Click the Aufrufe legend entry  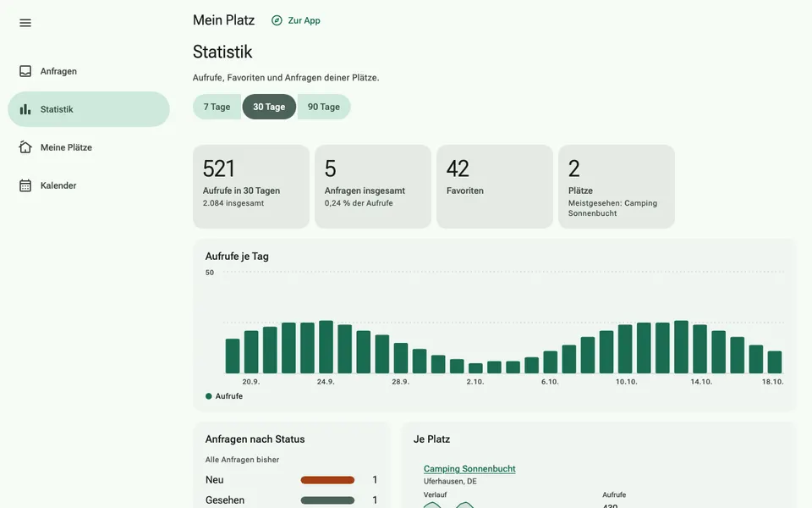(223, 396)
